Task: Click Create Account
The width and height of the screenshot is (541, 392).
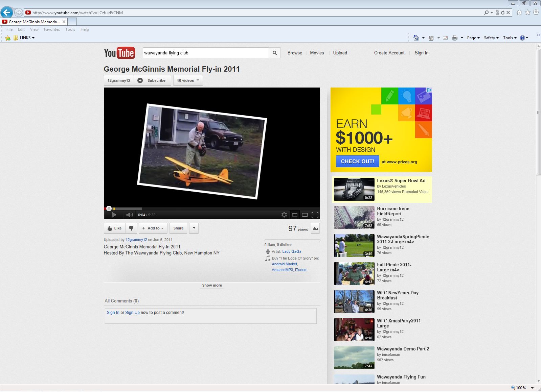Action: tap(389, 53)
